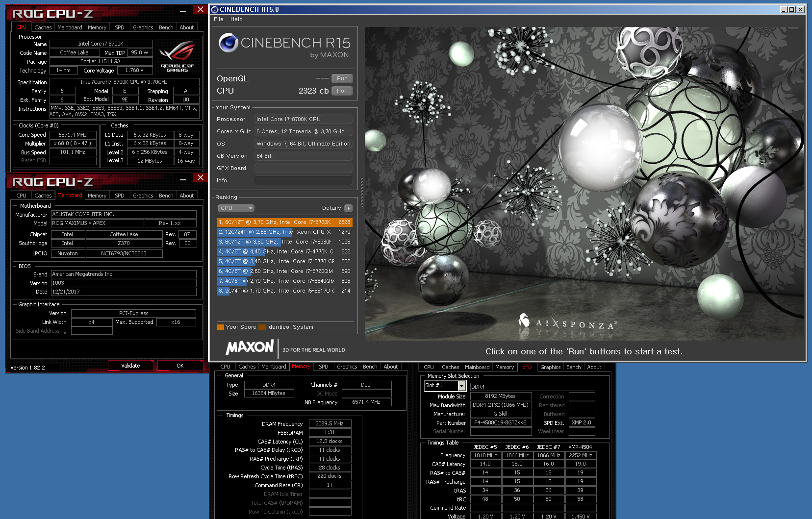The height and width of the screenshot is (519, 812).
Task: Select CPU tab in the Memory-tab CPU-Z window
Action: [x=226, y=367]
